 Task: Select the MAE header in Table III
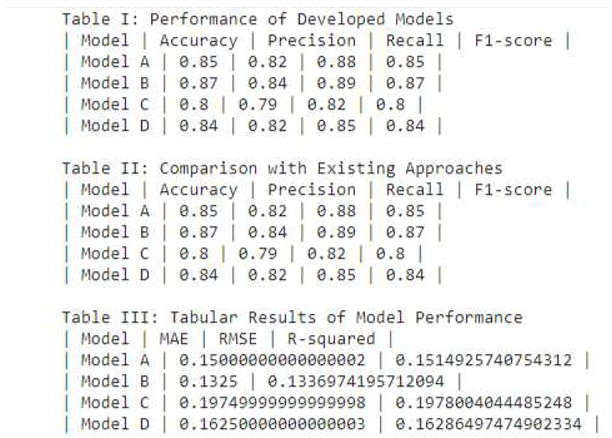(163, 338)
